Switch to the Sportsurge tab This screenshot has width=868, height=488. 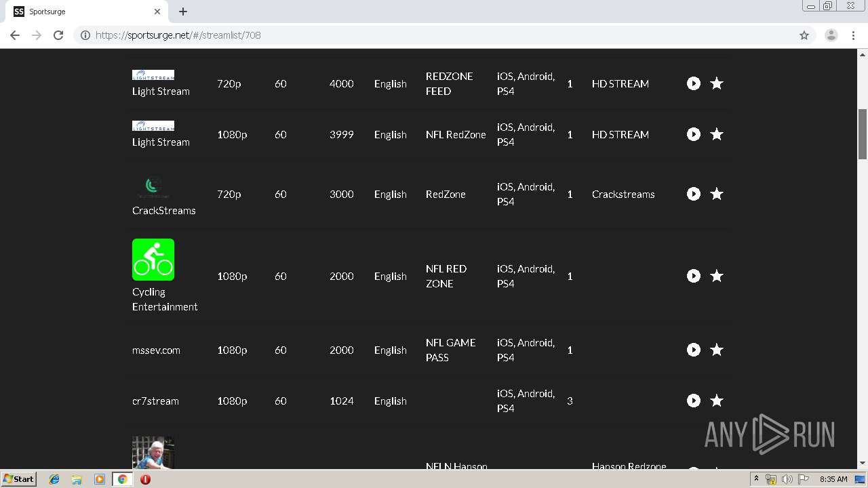[87, 12]
